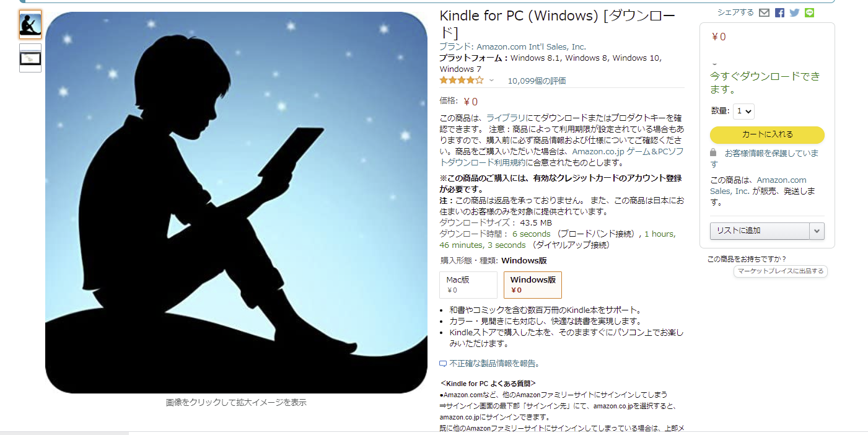
Task: Expand the リストに追加 dropdown arrow
Action: [817, 231]
